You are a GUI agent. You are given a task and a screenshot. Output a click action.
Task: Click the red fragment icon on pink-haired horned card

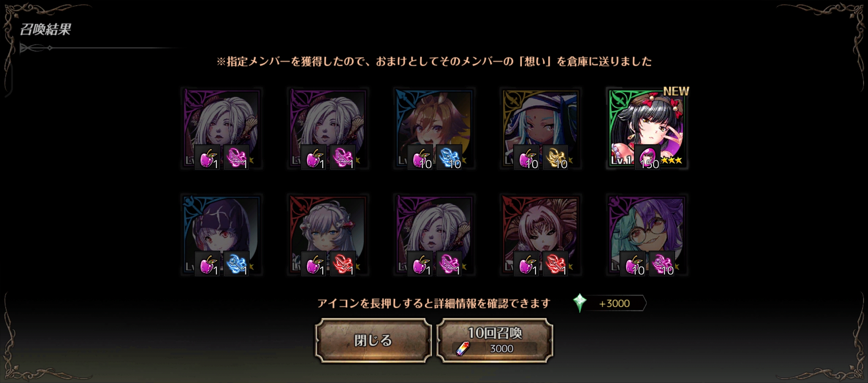556,263
